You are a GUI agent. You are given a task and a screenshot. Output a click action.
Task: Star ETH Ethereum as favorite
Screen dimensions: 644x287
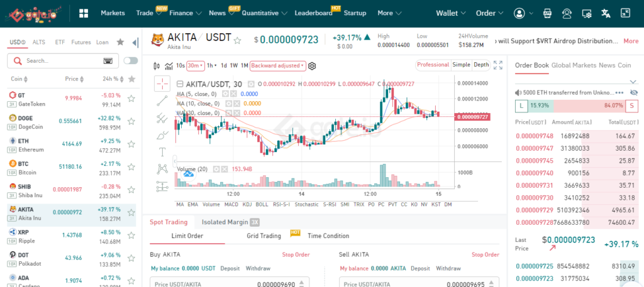pyautogui.click(x=131, y=144)
